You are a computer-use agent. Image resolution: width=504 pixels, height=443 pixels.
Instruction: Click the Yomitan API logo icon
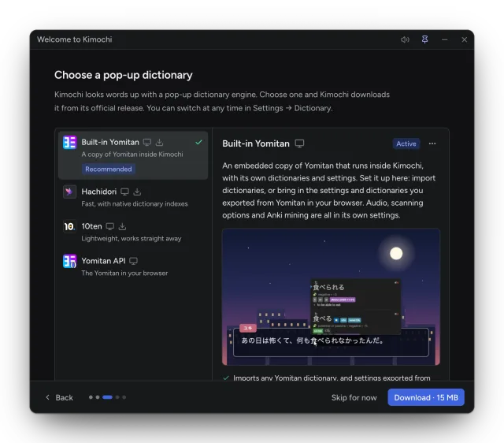tap(69, 261)
